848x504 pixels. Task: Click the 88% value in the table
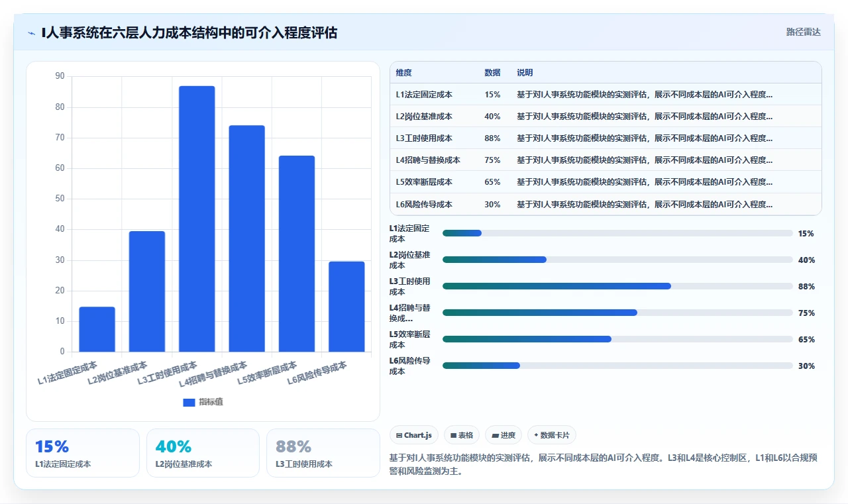point(492,138)
